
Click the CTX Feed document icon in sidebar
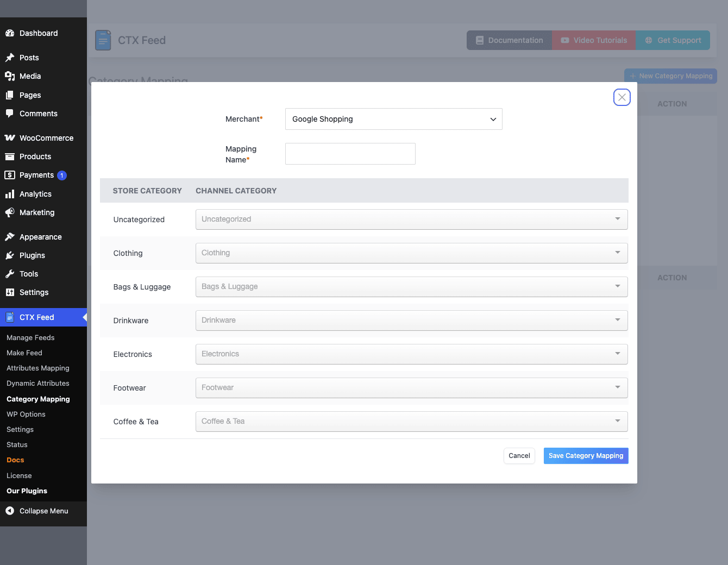(10, 317)
